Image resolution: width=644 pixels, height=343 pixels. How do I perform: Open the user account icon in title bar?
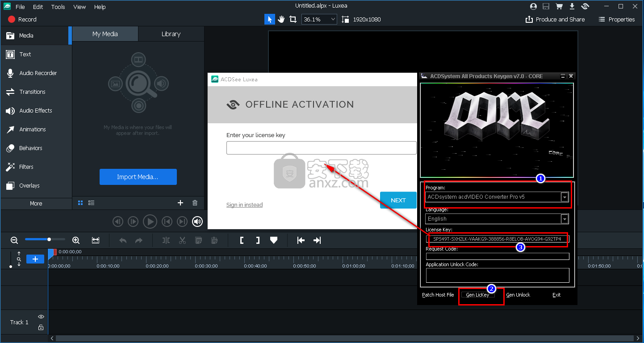point(533,6)
